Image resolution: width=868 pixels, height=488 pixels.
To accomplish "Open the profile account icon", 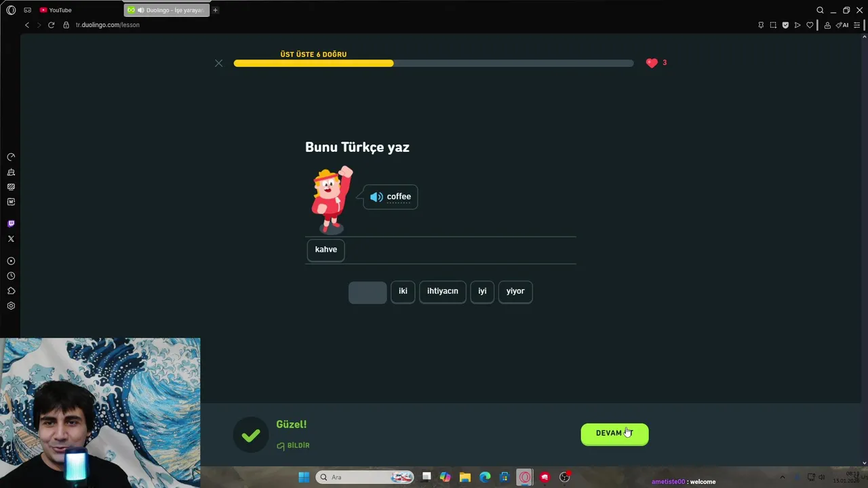I will 827,25.
